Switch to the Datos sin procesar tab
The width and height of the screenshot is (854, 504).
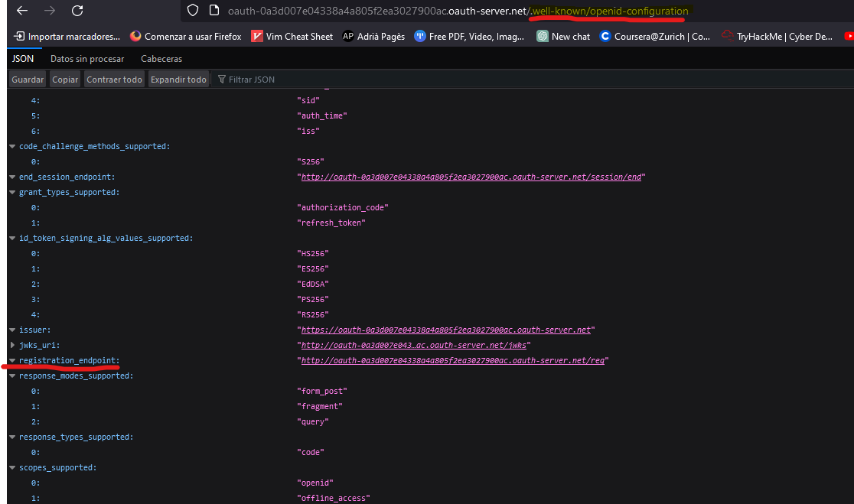(87, 59)
